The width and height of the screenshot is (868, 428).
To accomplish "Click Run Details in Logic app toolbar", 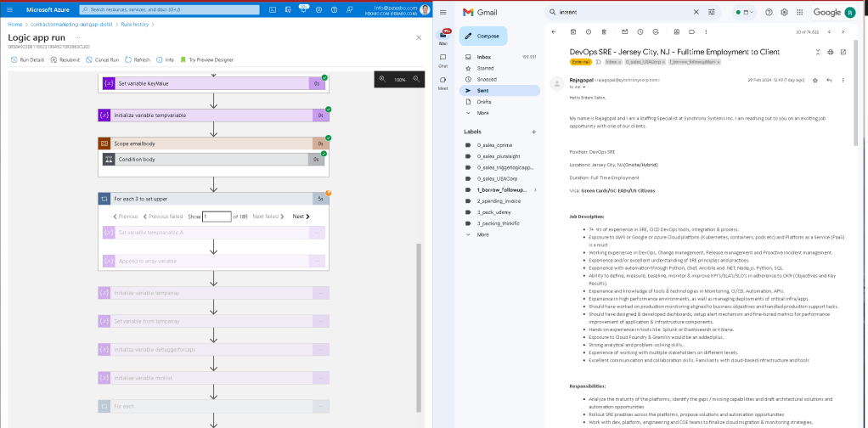I will pos(28,59).
